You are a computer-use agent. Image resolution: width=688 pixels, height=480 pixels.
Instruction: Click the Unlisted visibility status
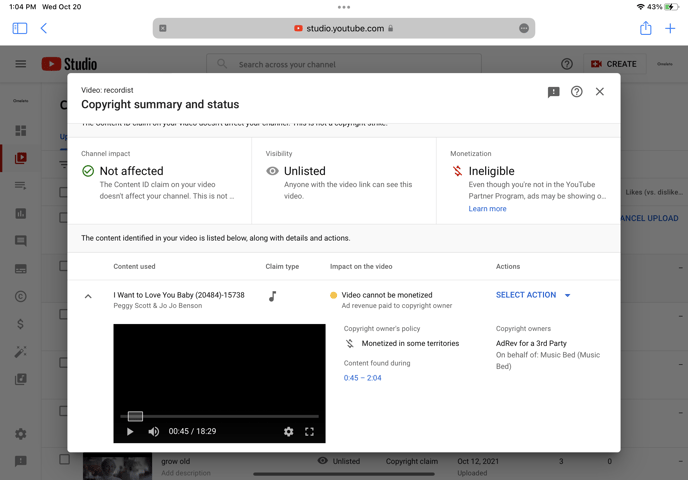[x=305, y=171]
